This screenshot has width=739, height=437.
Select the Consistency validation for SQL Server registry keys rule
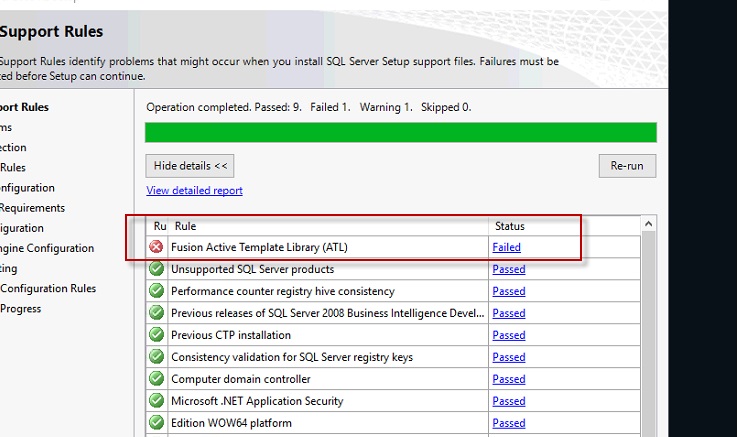(x=292, y=357)
